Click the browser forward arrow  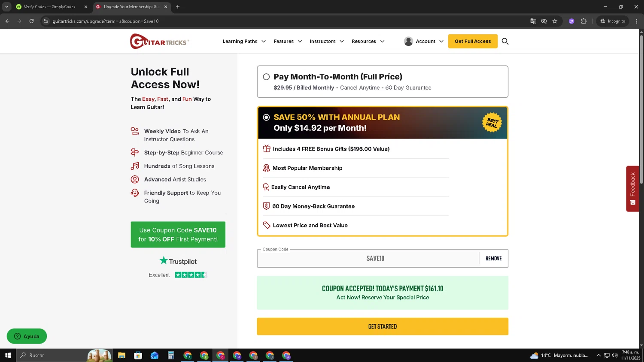(x=19, y=21)
